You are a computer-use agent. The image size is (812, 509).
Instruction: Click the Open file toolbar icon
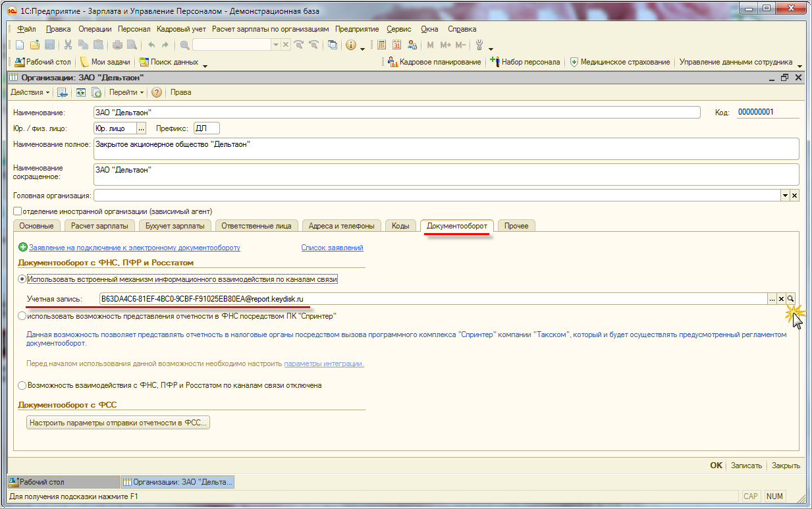click(34, 45)
